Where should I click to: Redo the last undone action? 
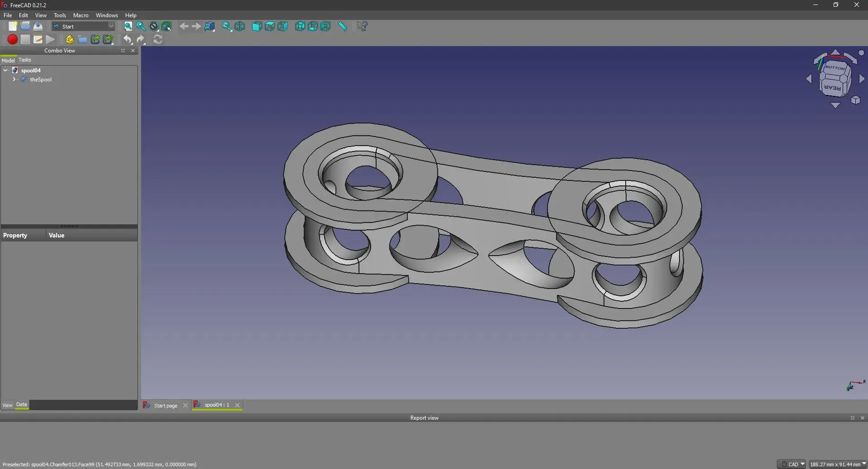141,39
